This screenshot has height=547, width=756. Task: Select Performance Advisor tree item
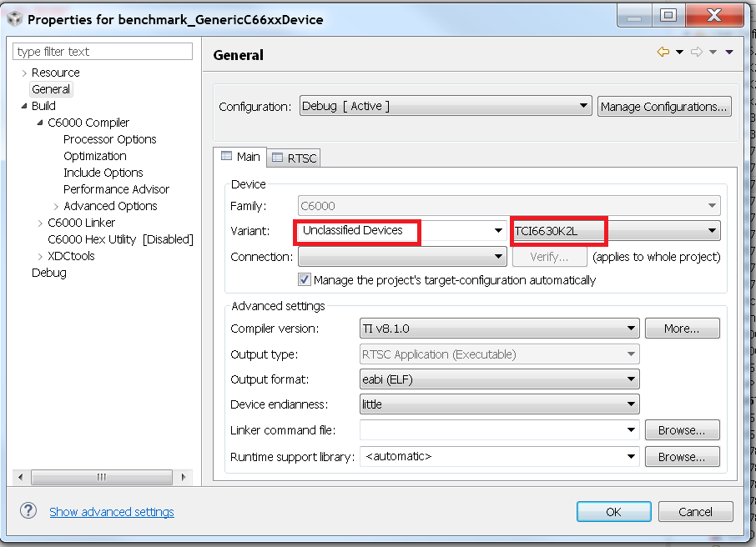pyautogui.click(x=116, y=189)
